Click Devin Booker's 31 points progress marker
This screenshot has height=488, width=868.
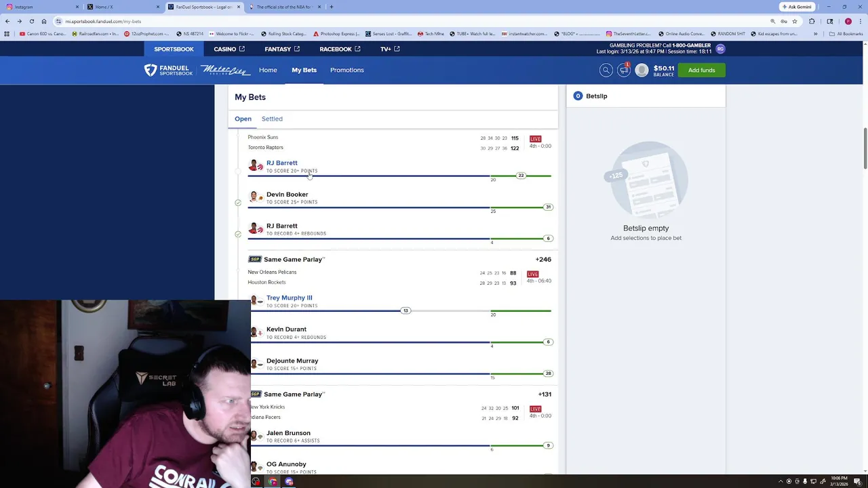point(548,207)
